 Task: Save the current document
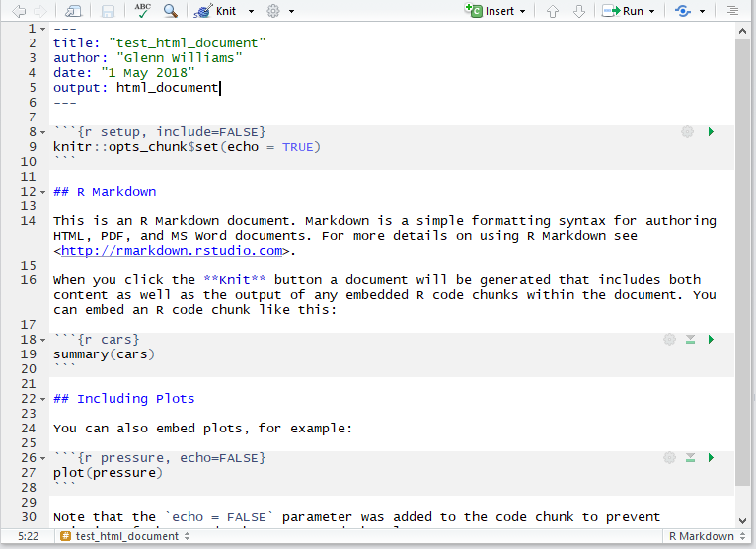[x=108, y=11]
